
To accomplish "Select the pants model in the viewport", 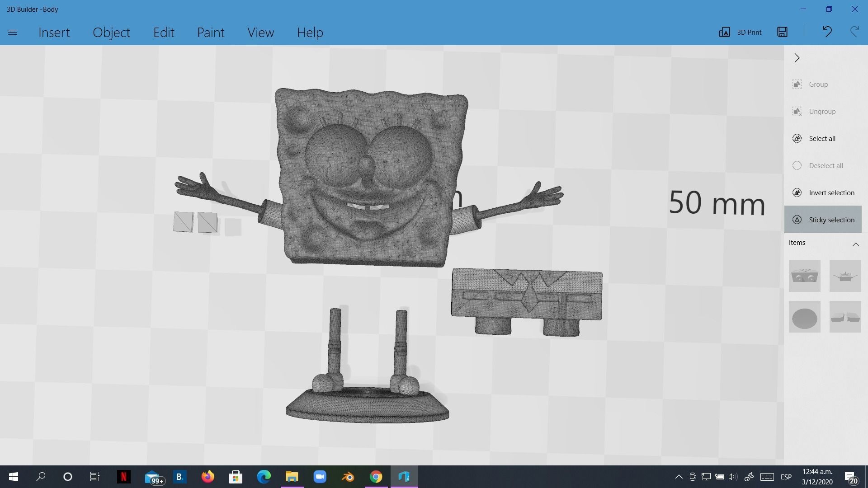I will pyautogui.click(x=527, y=302).
